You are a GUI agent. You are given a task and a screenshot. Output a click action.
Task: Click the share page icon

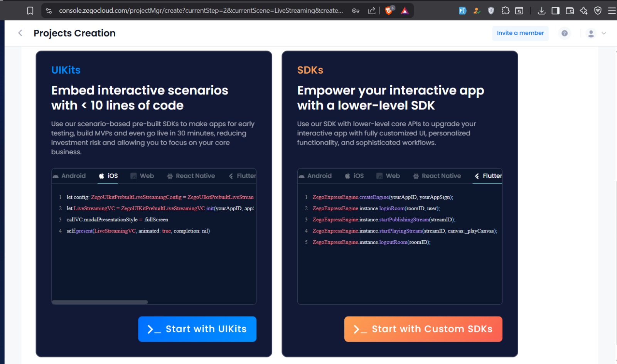[x=372, y=11]
